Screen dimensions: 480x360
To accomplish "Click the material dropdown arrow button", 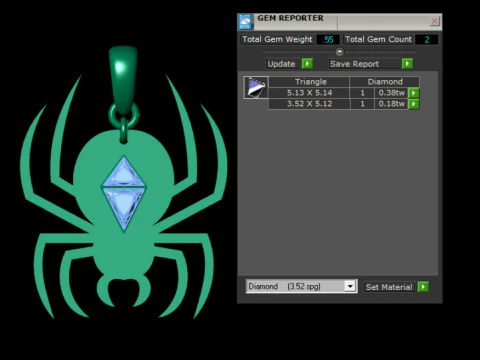I will coord(350,286).
